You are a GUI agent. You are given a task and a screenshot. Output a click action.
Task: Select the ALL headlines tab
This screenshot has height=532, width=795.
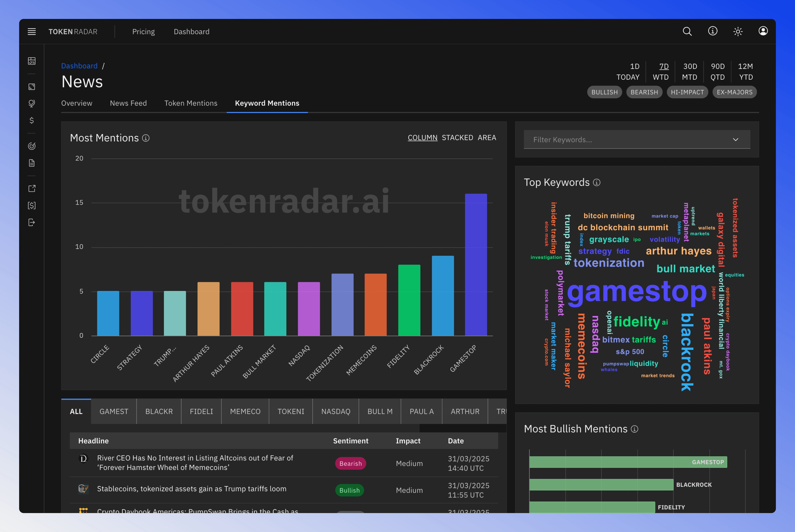pos(76,412)
